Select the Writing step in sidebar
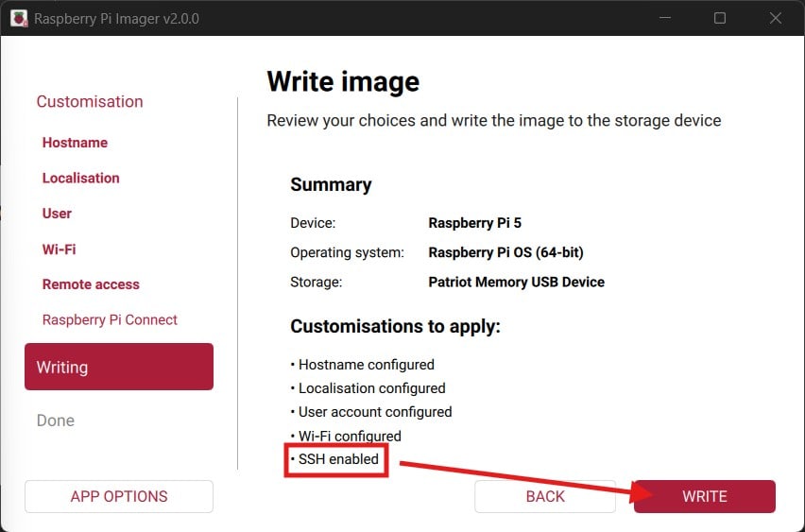 tap(119, 367)
